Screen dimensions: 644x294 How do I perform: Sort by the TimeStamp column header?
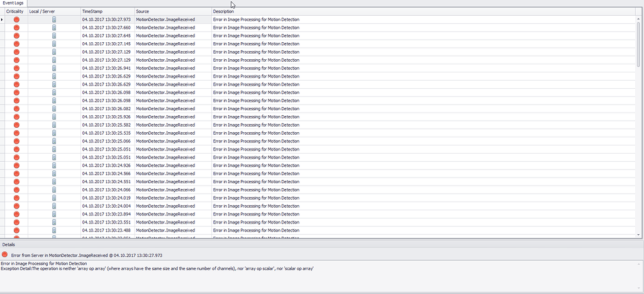(107, 11)
